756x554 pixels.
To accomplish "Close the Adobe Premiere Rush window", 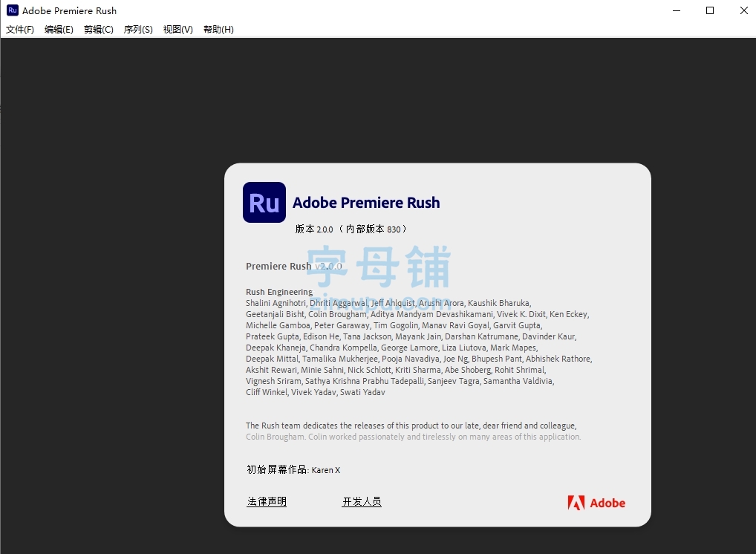I will coord(743,10).
